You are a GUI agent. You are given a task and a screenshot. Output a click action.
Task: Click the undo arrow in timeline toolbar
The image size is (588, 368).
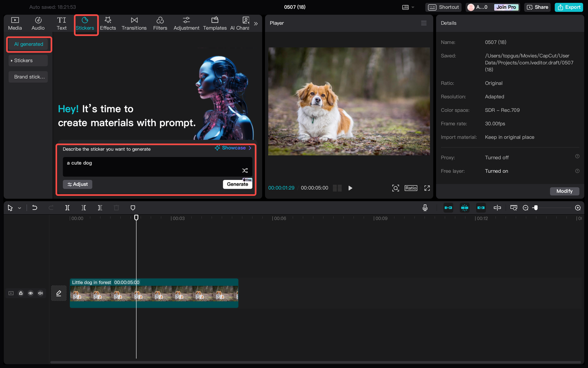(34, 208)
